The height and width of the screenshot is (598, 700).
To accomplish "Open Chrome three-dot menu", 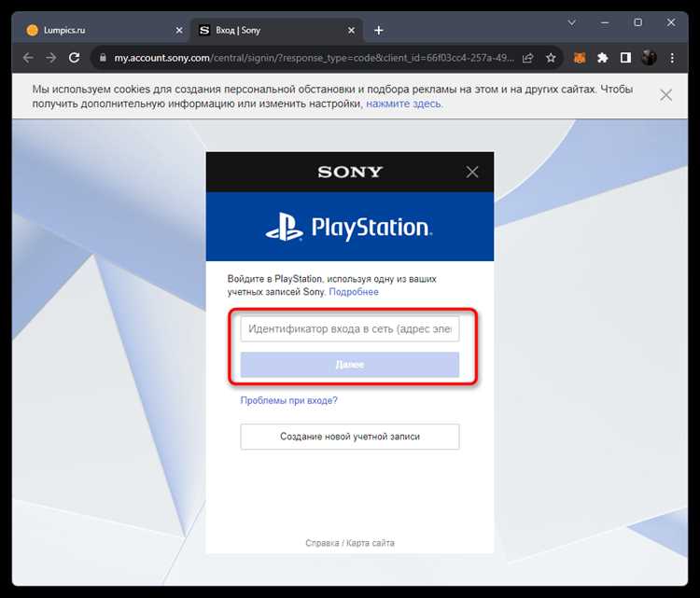I will 672,58.
